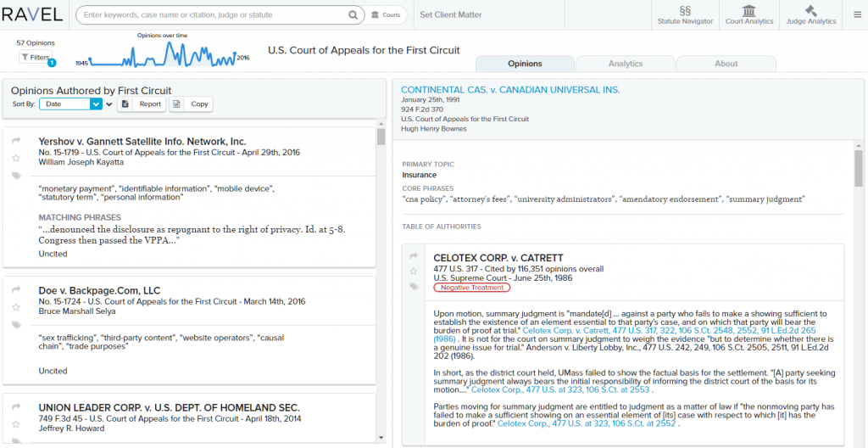868x448 pixels.
Task: Share the Union Leader Corp. opinion
Action: tap(16, 406)
